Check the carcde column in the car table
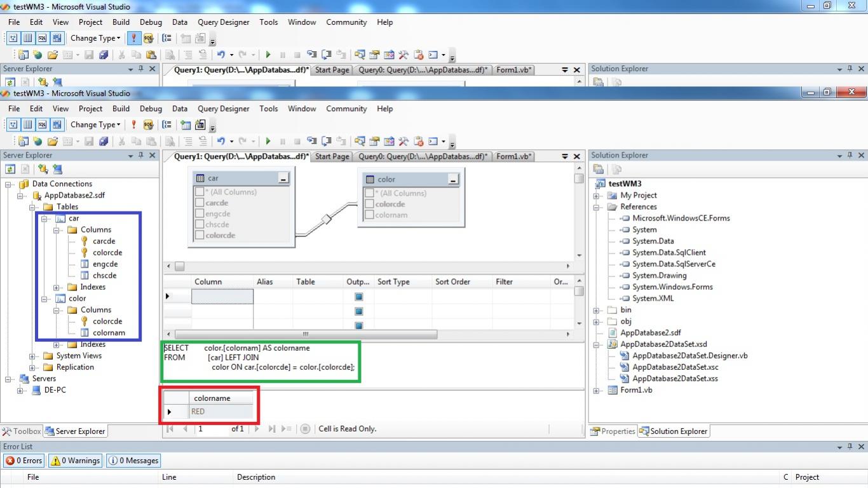 click(x=200, y=203)
